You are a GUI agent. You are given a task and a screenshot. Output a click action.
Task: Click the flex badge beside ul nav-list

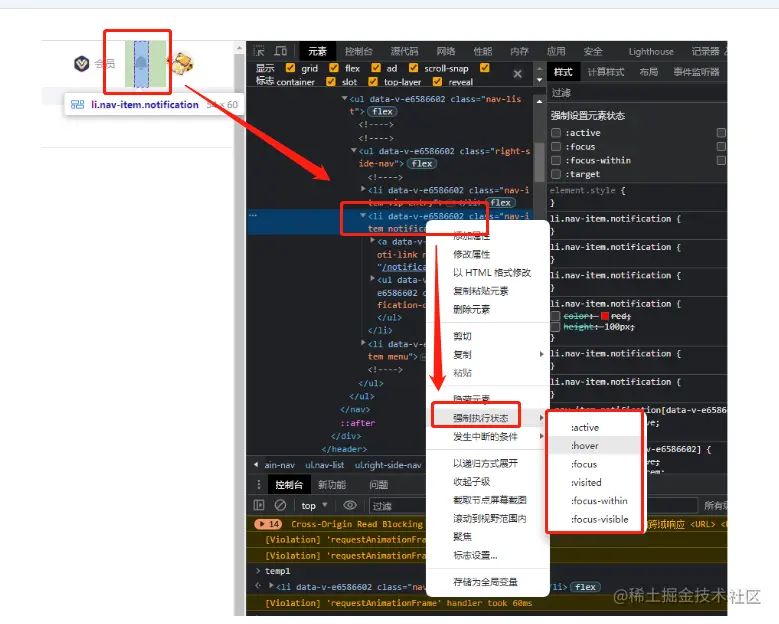[x=383, y=111]
